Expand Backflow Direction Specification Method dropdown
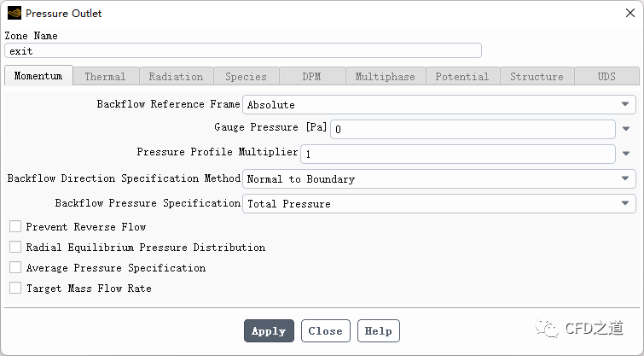Image resolution: width=644 pixels, height=356 pixels. coord(439,179)
